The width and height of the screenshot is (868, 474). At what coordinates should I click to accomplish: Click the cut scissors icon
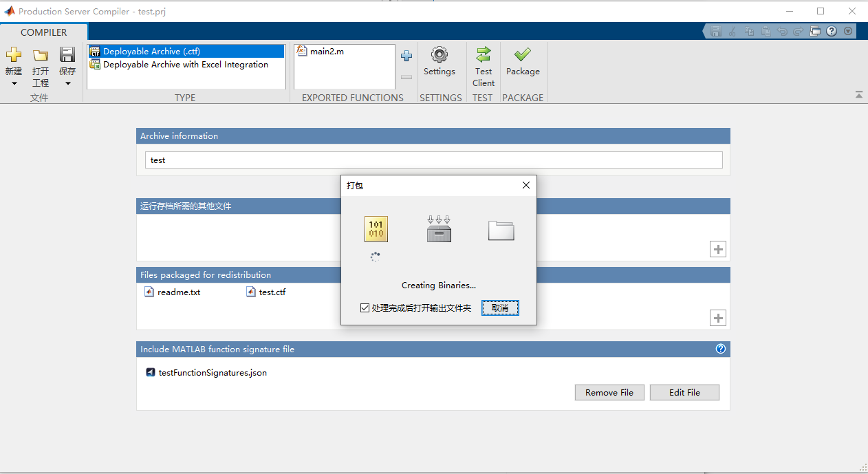pyautogui.click(x=733, y=31)
